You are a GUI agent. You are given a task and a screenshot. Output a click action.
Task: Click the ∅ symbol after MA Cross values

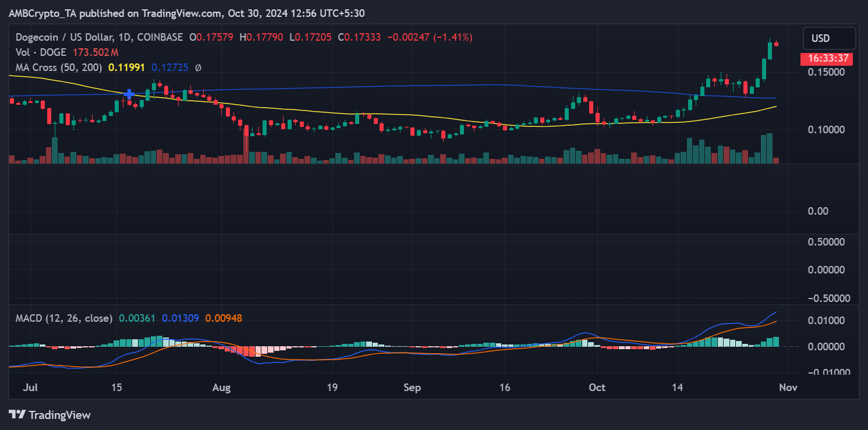pyautogui.click(x=198, y=67)
